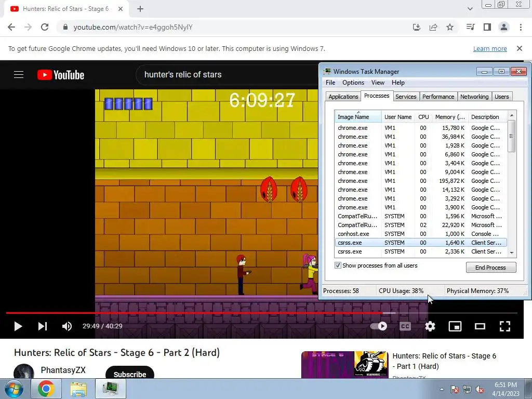Click the Chrome address bar URL
The height and width of the screenshot is (399, 532).
pyautogui.click(x=133, y=27)
